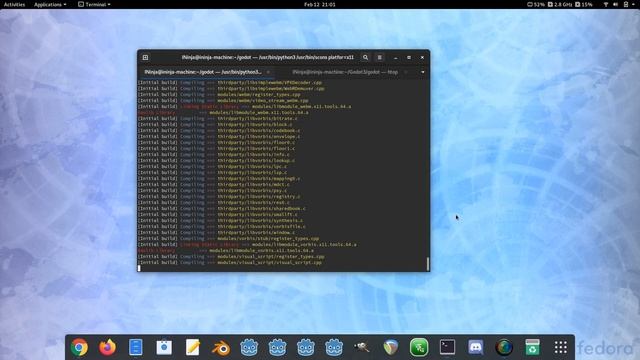Click the terminal window title bar text
Screen dimensions: 640x360
[268, 58]
